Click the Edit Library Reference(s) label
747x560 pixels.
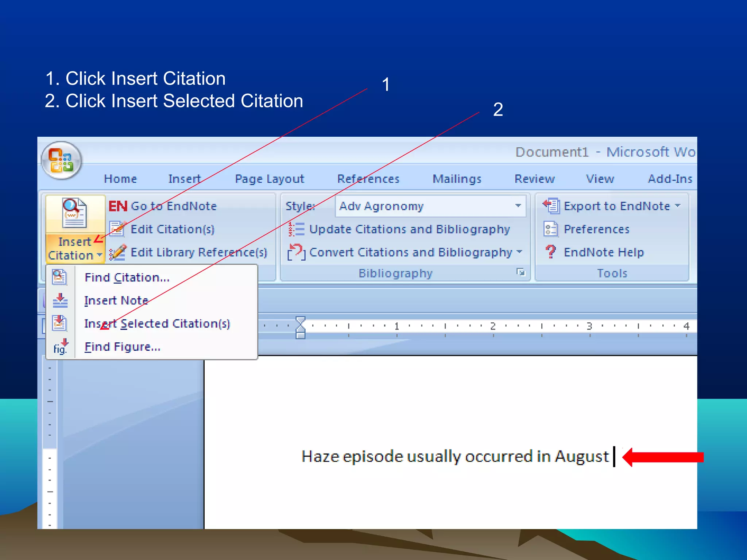tap(199, 252)
